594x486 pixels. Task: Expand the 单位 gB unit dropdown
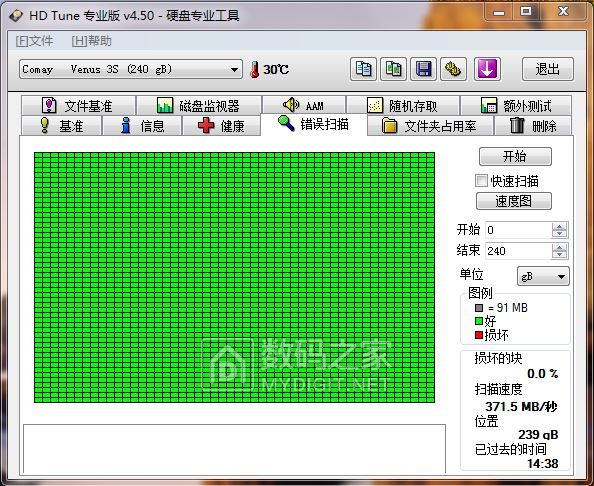click(561, 277)
